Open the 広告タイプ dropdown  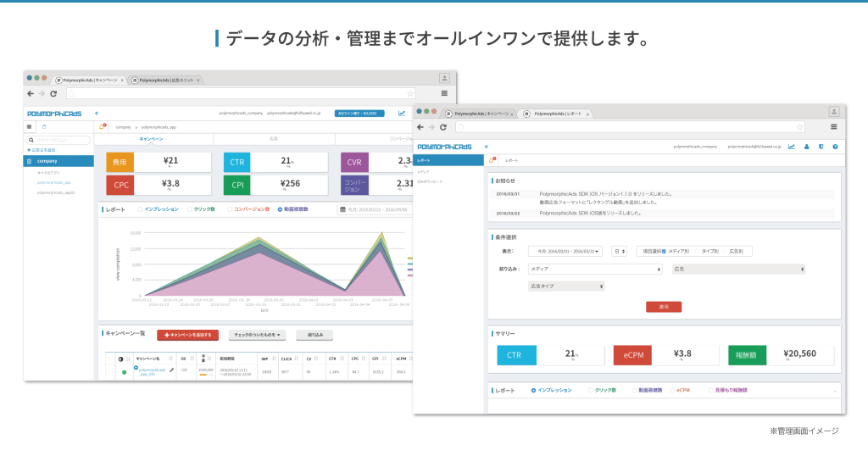coord(566,286)
